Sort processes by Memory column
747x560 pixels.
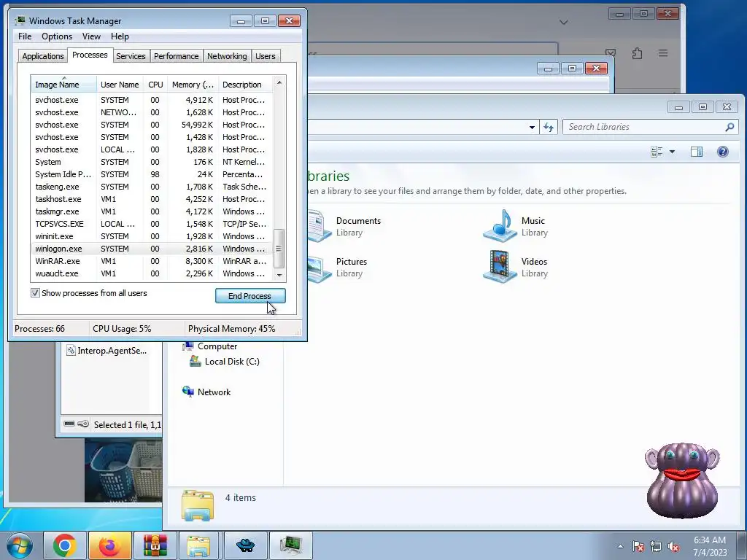193,85
